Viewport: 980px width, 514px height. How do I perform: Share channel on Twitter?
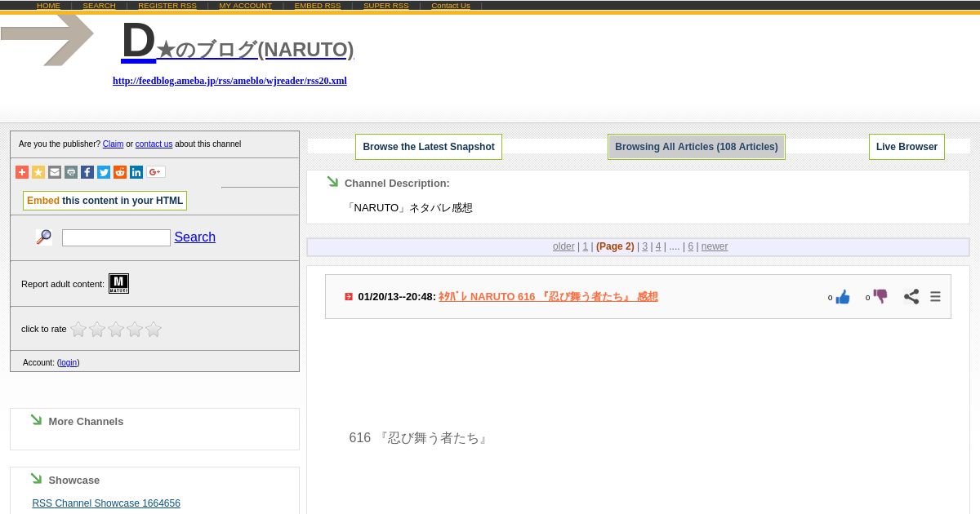point(104,172)
